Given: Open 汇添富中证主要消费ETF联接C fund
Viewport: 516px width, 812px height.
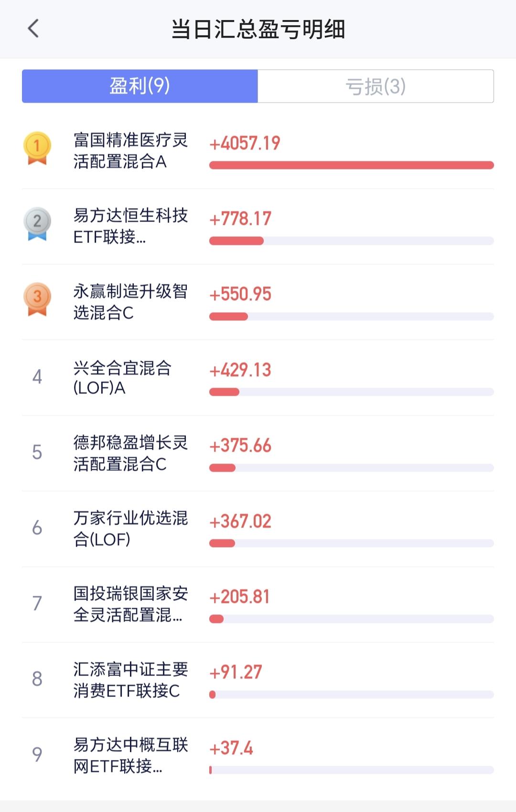Looking at the screenshot, I should (258, 680).
